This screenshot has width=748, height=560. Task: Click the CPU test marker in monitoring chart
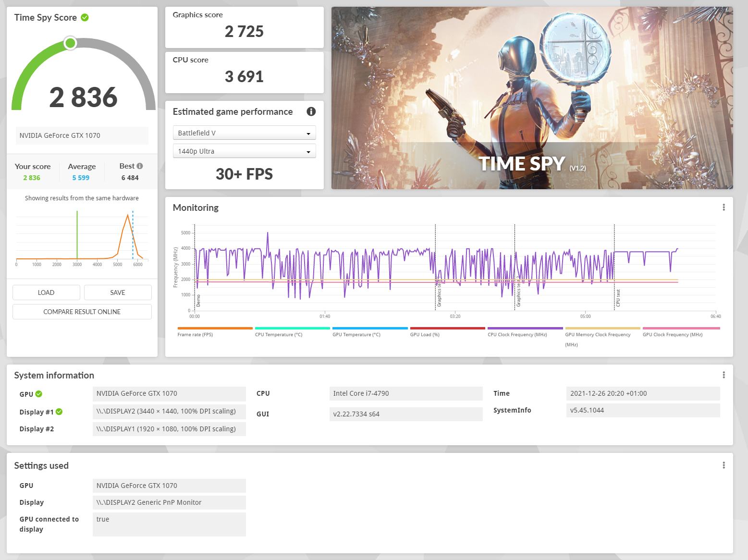(618, 298)
